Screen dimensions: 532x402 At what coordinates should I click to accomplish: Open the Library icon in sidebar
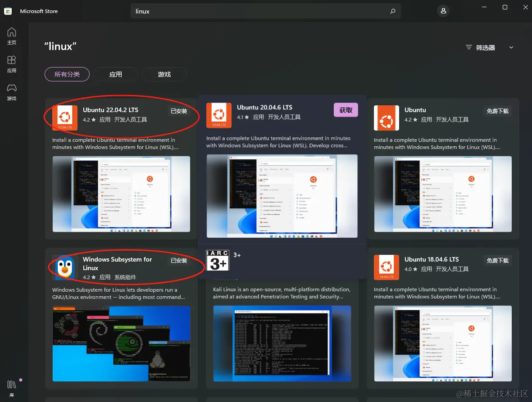click(x=12, y=388)
